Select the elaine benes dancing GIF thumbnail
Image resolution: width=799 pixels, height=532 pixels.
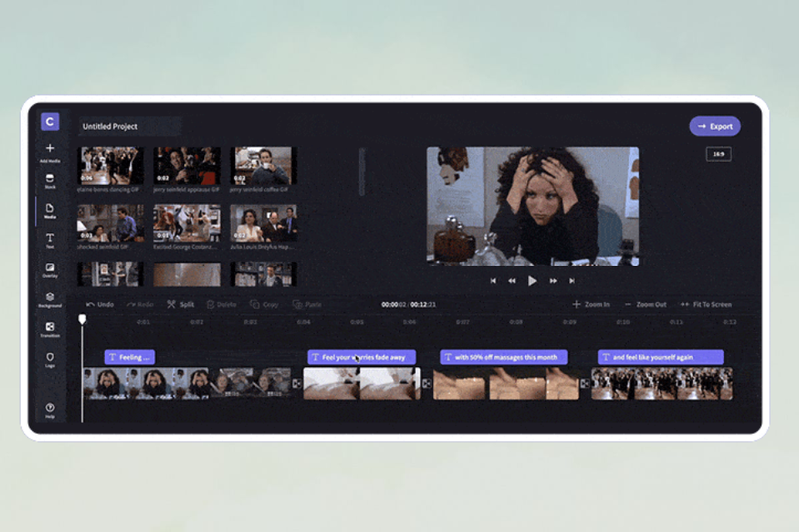(110, 166)
